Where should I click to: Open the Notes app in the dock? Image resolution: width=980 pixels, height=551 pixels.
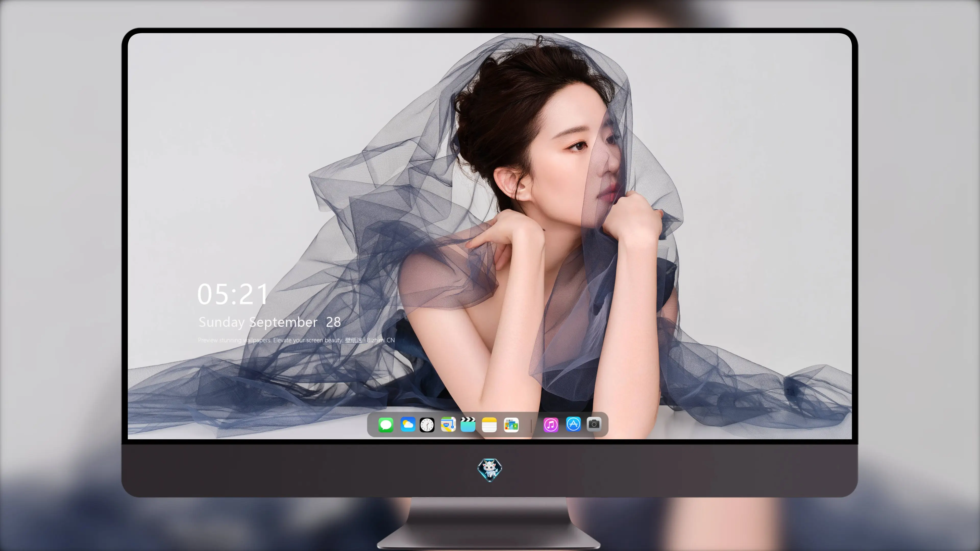pyautogui.click(x=489, y=425)
